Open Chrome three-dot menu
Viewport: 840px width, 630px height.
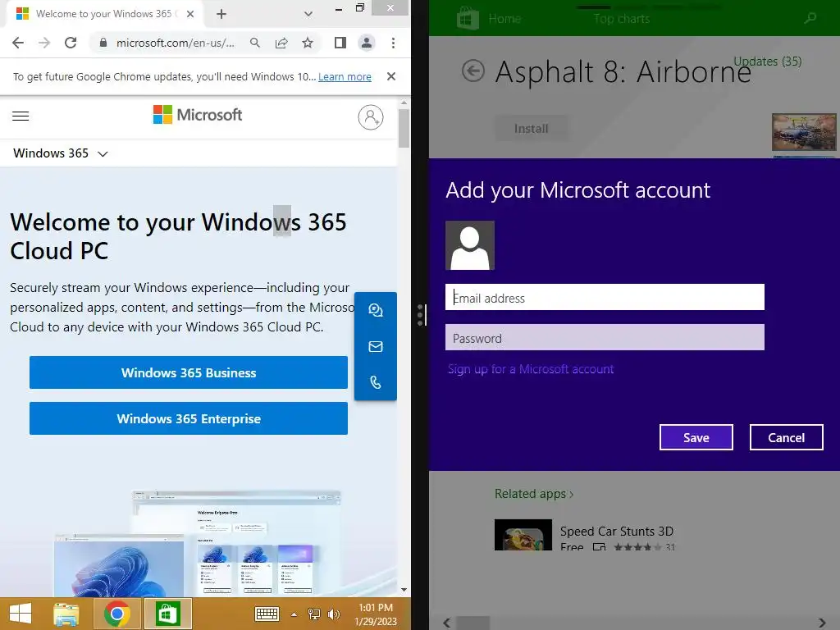pyautogui.click(x=393, y=43)
